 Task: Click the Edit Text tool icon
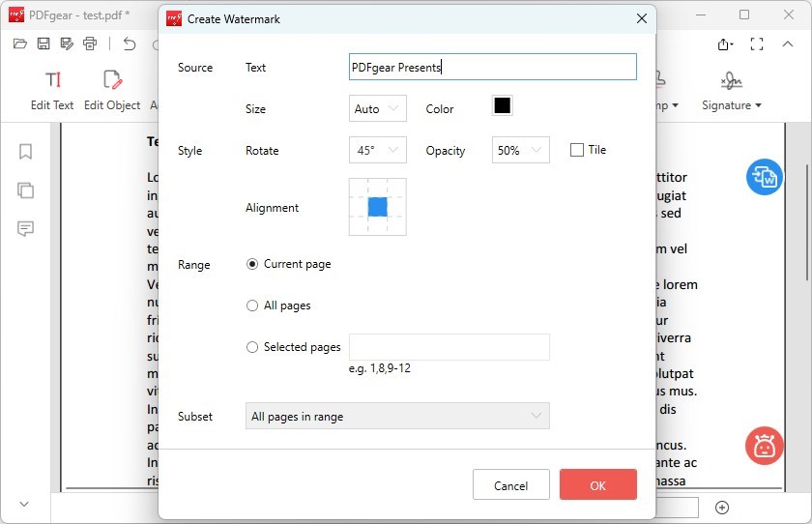(x=52, y=80)
